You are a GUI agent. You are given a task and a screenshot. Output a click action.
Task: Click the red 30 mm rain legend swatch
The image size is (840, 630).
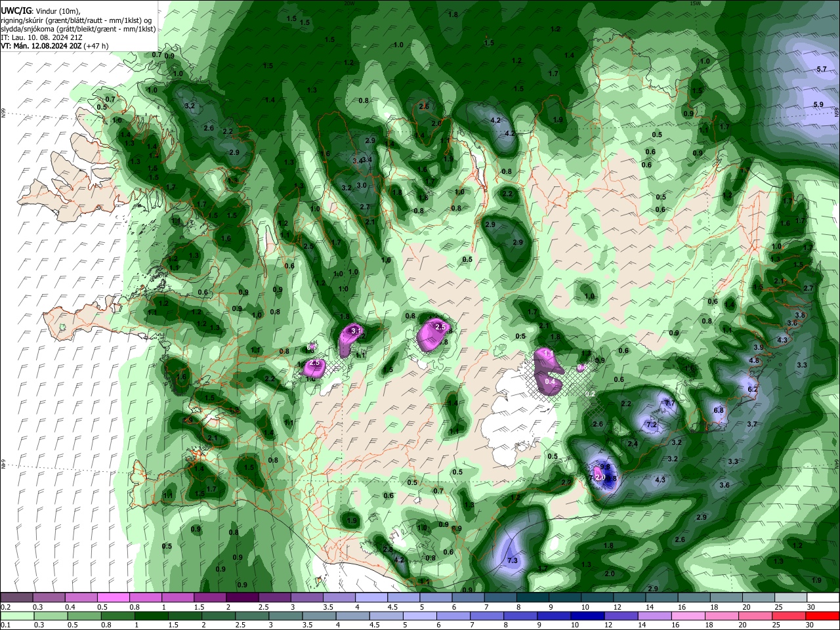(824, 616)
